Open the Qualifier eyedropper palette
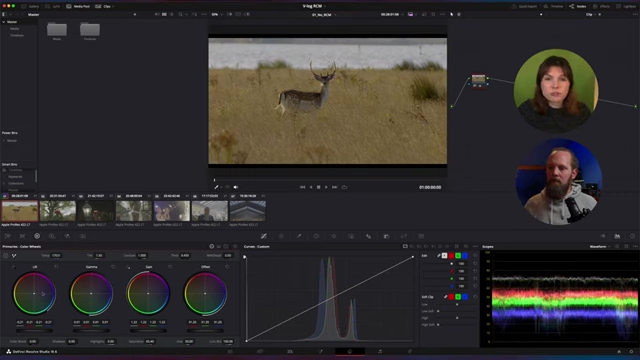 [299, 236]
